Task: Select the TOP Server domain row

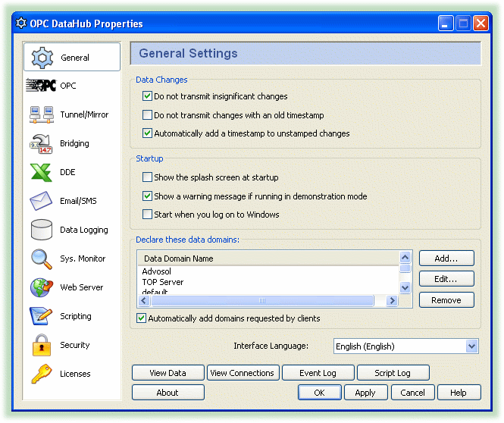Action: tap(268, 282)
